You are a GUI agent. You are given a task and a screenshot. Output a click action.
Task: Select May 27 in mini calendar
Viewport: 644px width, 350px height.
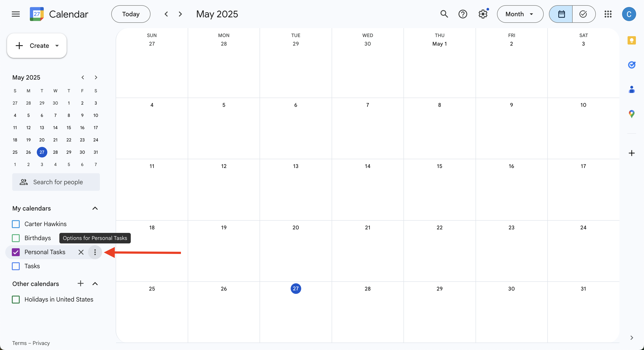click(42, 152)
